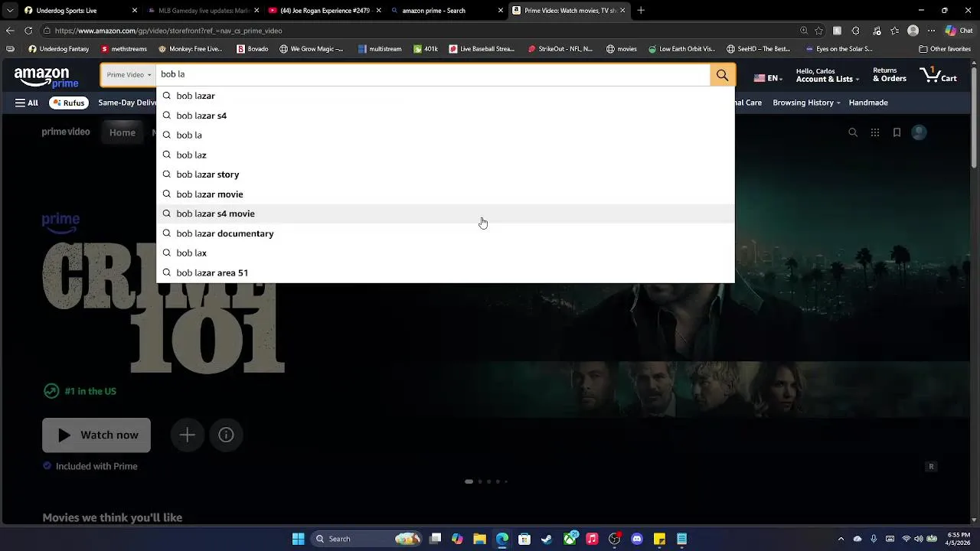Switch to the Joe Rogan Experience tab
The height and width of the screenshot is (551, 980).
click(325, 11)
